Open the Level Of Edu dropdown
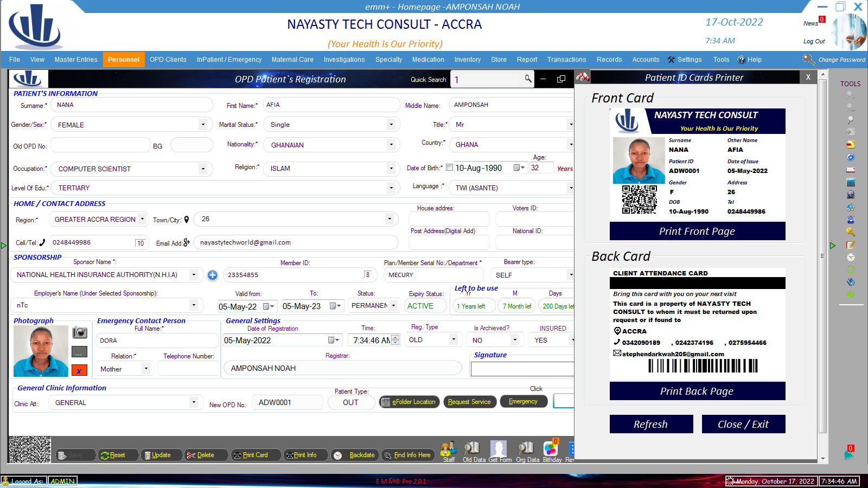 click(391, 188)
